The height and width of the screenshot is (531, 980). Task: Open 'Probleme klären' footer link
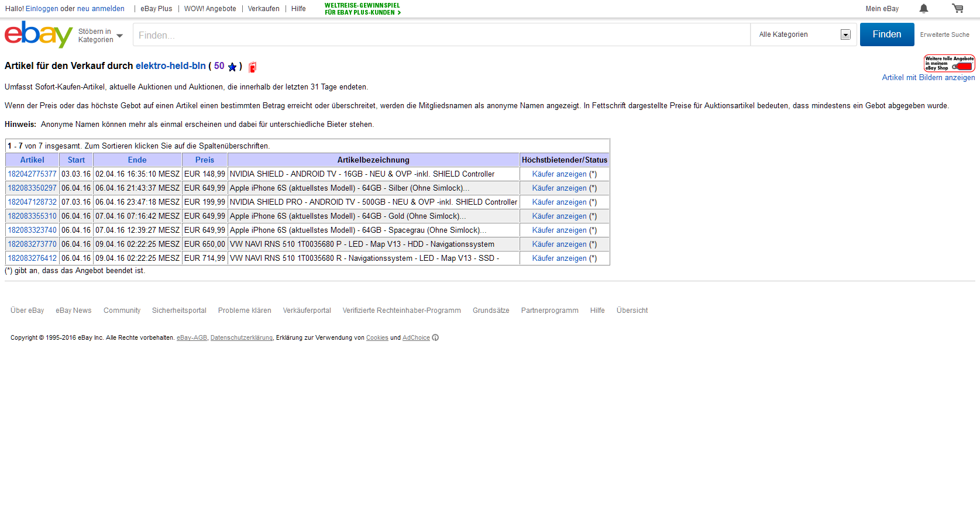[245, 311]
